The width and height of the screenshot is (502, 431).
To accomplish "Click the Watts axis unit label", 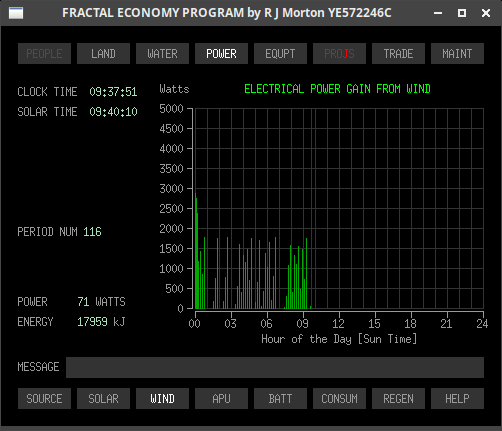I will 174,89.
